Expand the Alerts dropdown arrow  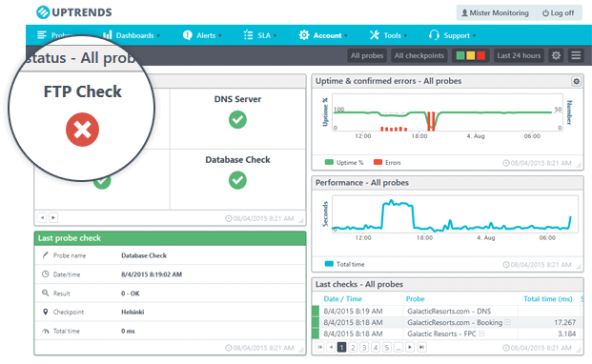(220, 36)
